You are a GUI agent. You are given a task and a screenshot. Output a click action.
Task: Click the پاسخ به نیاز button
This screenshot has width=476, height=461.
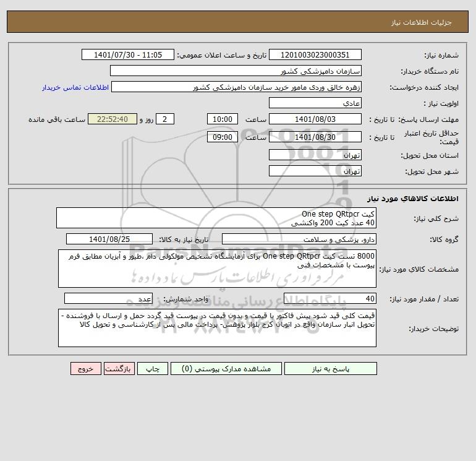(x=331, y=368)
